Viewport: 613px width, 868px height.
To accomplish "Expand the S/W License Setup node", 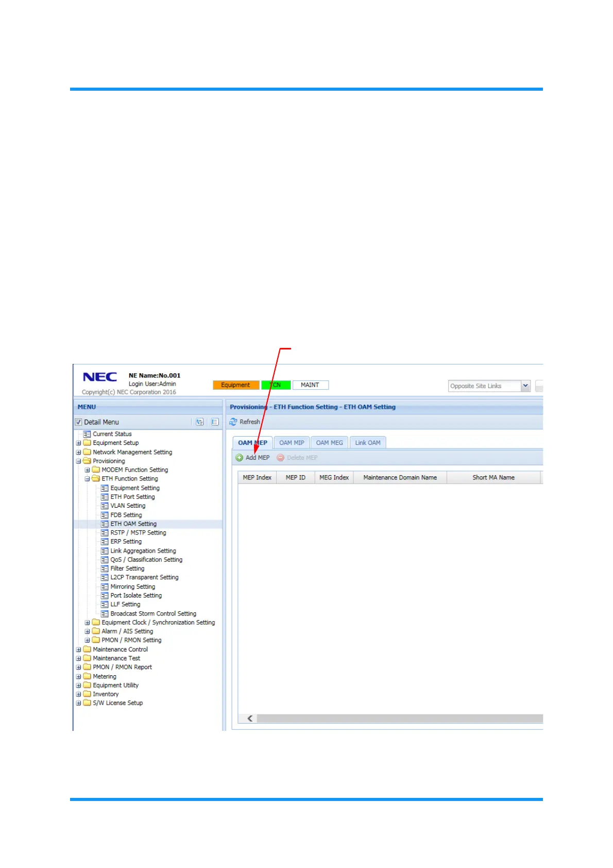I will [79, 703].
